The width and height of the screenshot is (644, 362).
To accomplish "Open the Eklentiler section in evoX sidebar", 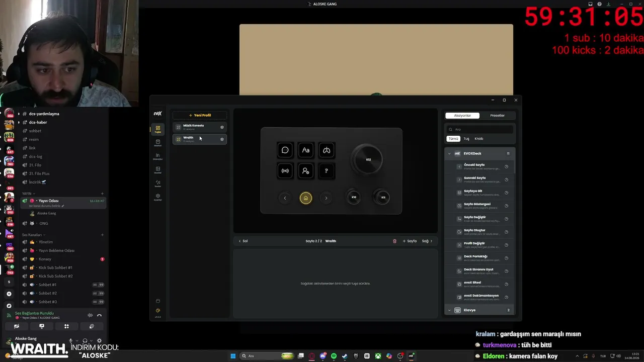I will (158, 156).
